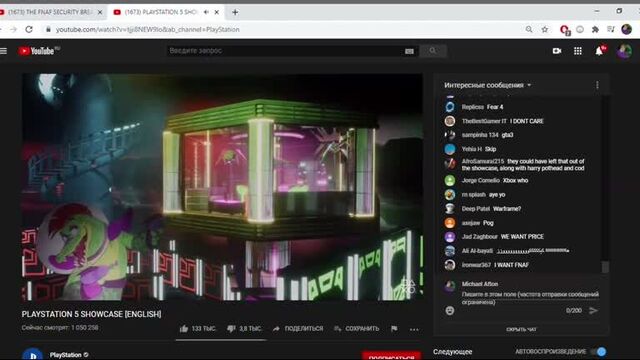Select Deep Patel's 'Warframe?' message
This screenshot has height=360, width=640.
tap(507, 209)
